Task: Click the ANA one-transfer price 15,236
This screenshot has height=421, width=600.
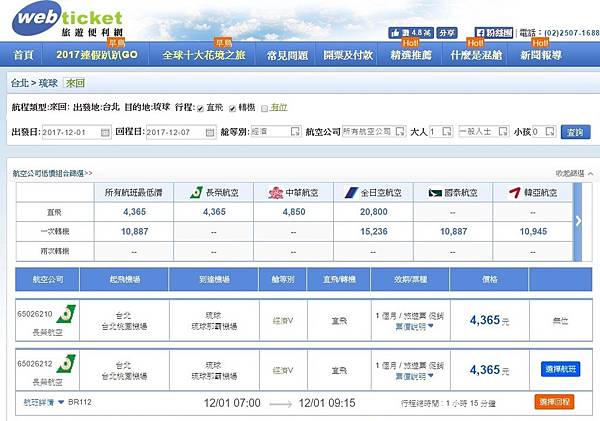Action: pyautogui.click(x=373, y=232)
